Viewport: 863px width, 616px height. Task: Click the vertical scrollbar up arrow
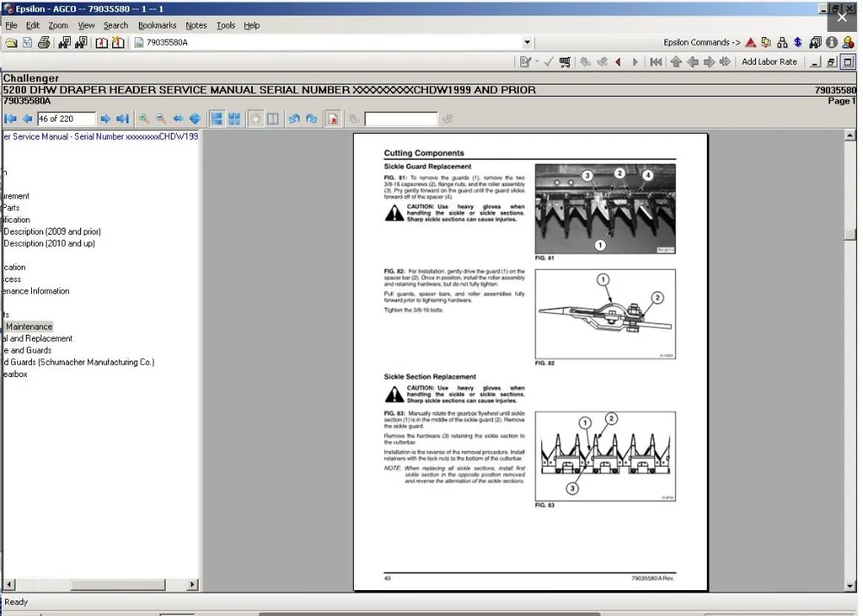[850, 135]
